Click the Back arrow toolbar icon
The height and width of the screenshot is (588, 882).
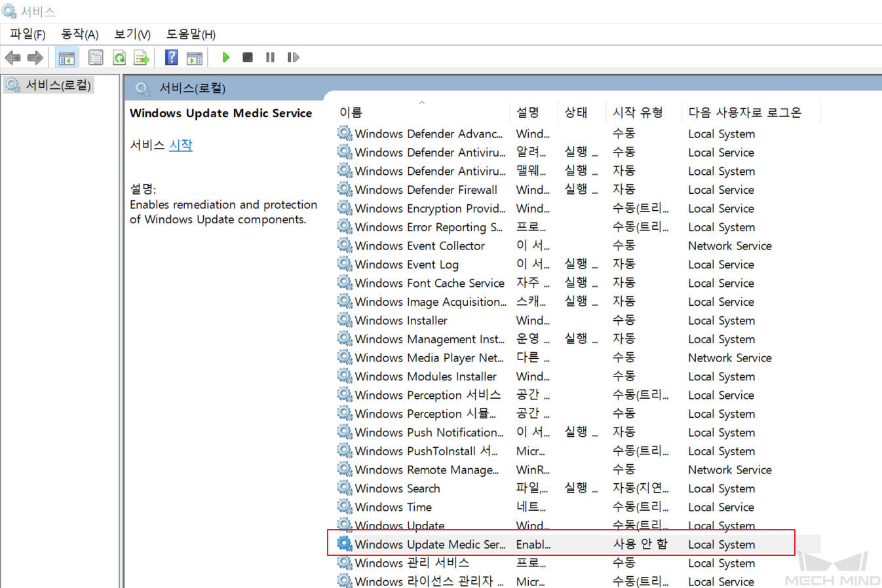click(x=12, y=58)
